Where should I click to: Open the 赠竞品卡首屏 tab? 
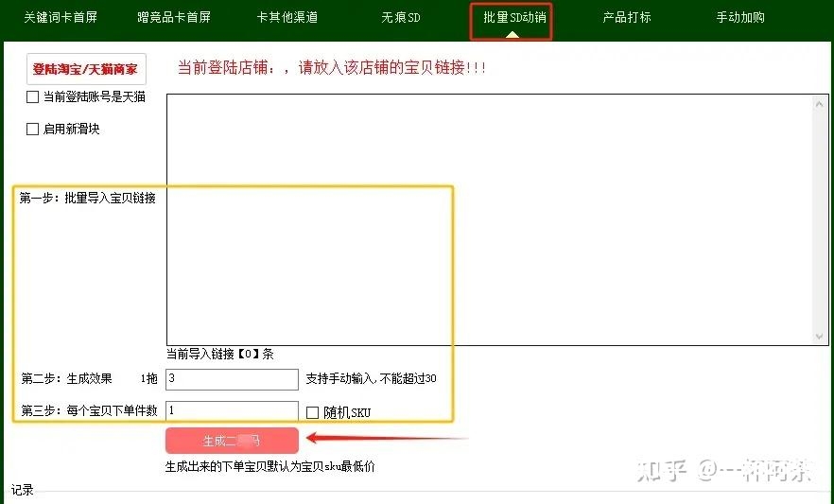174,17
